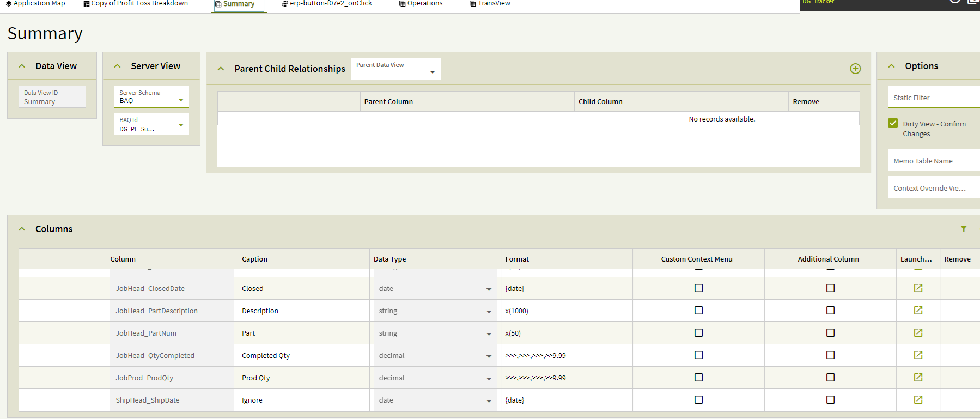Open launch icon for ShipHead_ShipDate row
The height and width of the screenshot is (419, 980).
pos(918,400)
